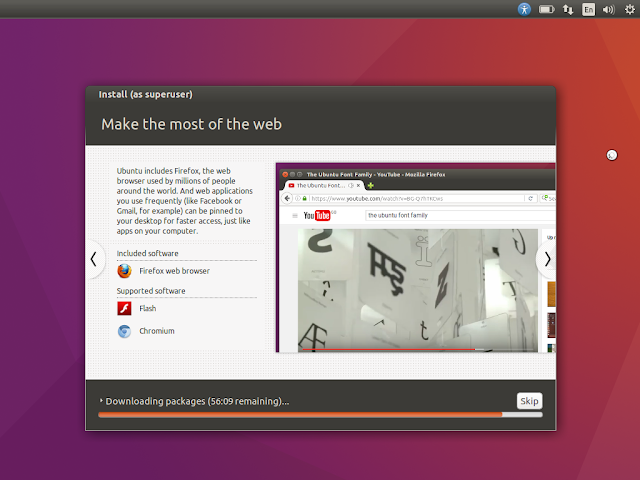Click the Chromium text label
The height and width of the screenshot is (480, 640).
tap(157, 331)
